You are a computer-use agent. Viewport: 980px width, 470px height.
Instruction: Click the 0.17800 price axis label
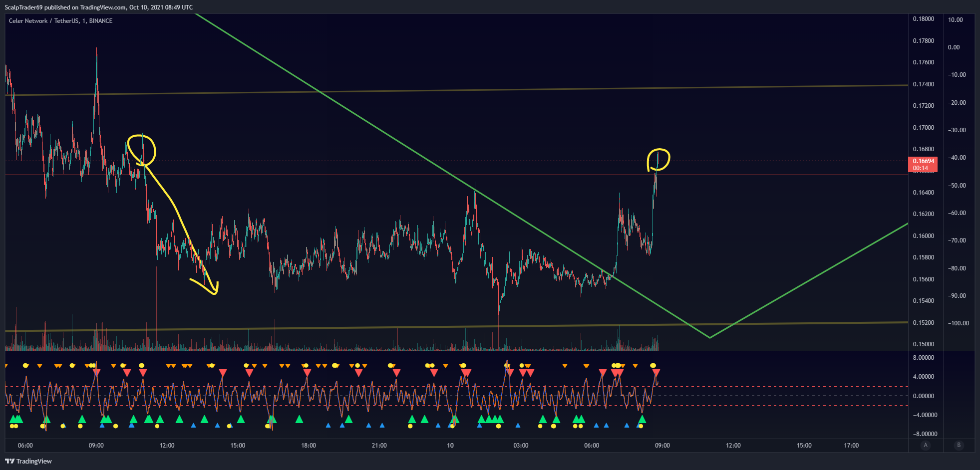[x=924, y=41]
